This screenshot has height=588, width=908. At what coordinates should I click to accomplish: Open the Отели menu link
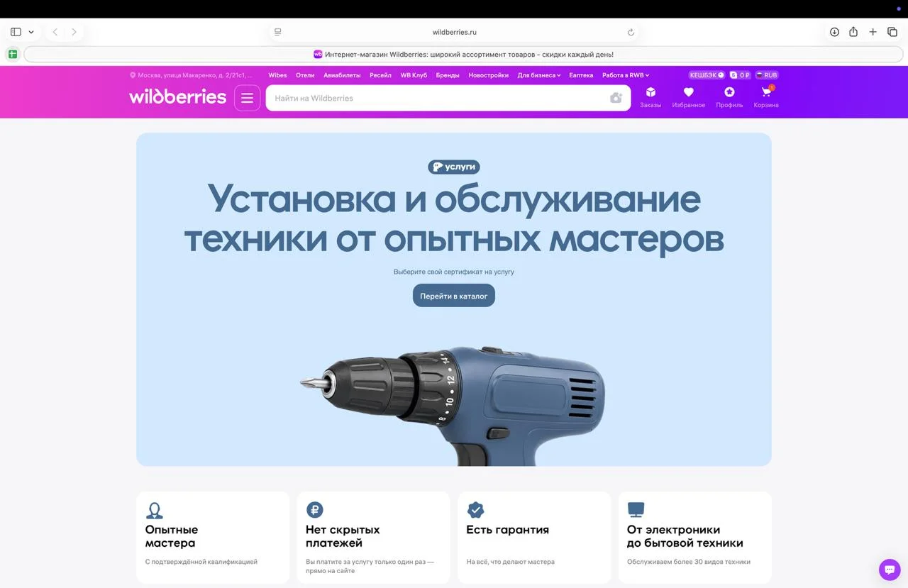tap(305, 75)
